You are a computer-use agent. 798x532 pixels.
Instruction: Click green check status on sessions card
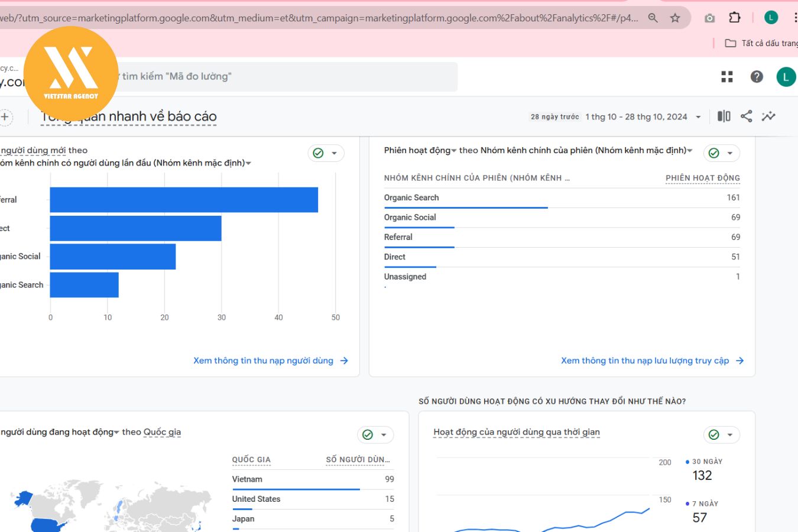point(713,153)
